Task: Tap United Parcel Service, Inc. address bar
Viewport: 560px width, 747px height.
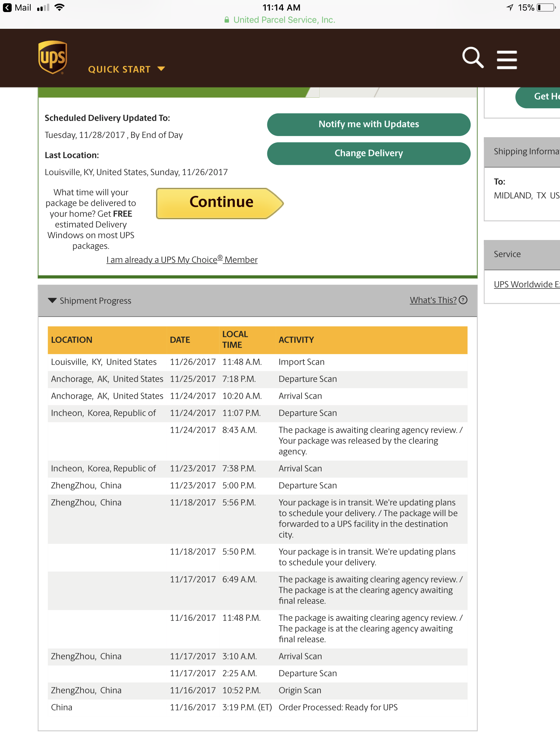Action: (284, 20)
